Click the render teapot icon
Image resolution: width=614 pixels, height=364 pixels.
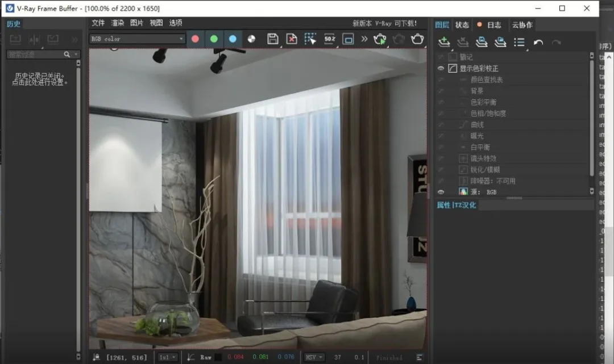coord(417,39)
